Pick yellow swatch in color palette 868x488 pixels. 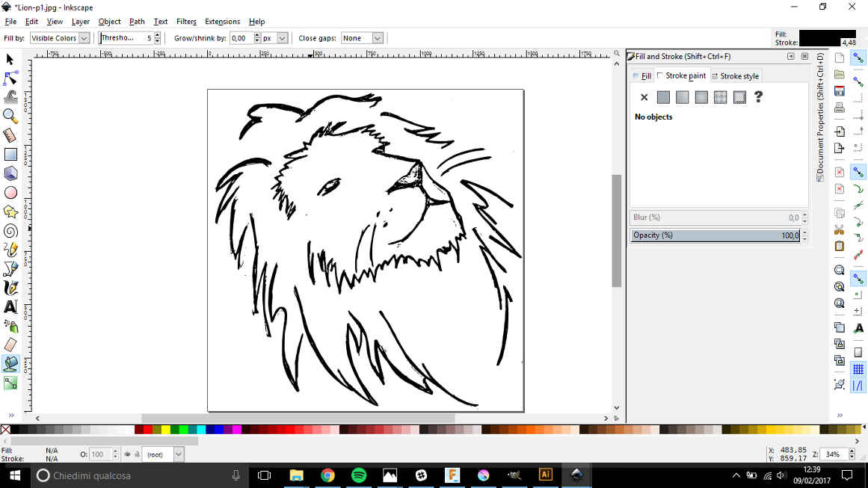click(x=165, y=430)
